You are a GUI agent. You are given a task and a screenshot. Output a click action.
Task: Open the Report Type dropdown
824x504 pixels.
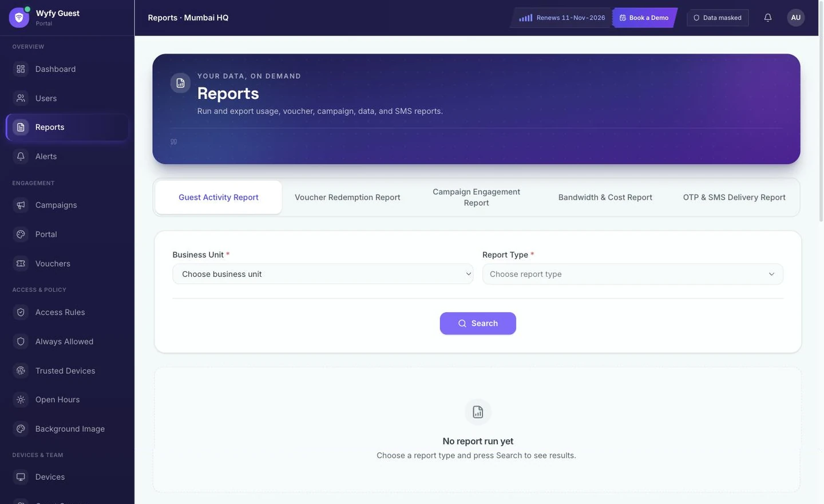pos(632,274)
